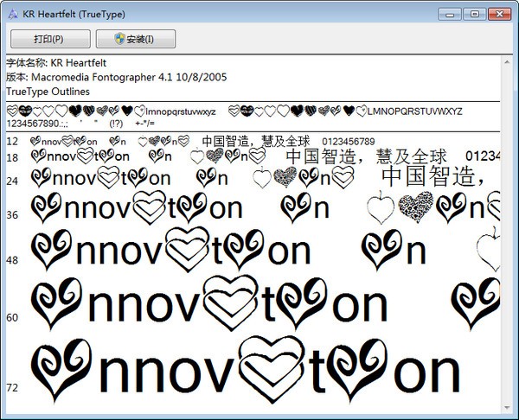The image size is (519, 420).
Task: Click the digits sample 1234567890
Action: (x=34, y=124)
